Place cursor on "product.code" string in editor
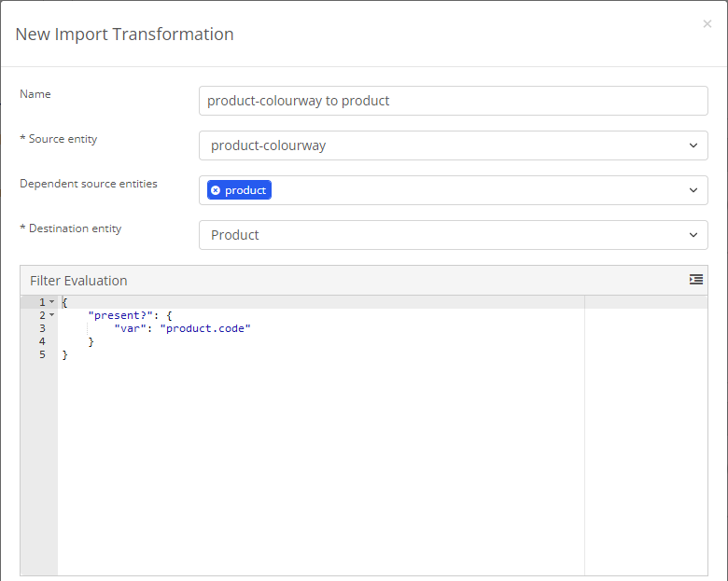Viewport: 728px width, 581px height. 205,328
